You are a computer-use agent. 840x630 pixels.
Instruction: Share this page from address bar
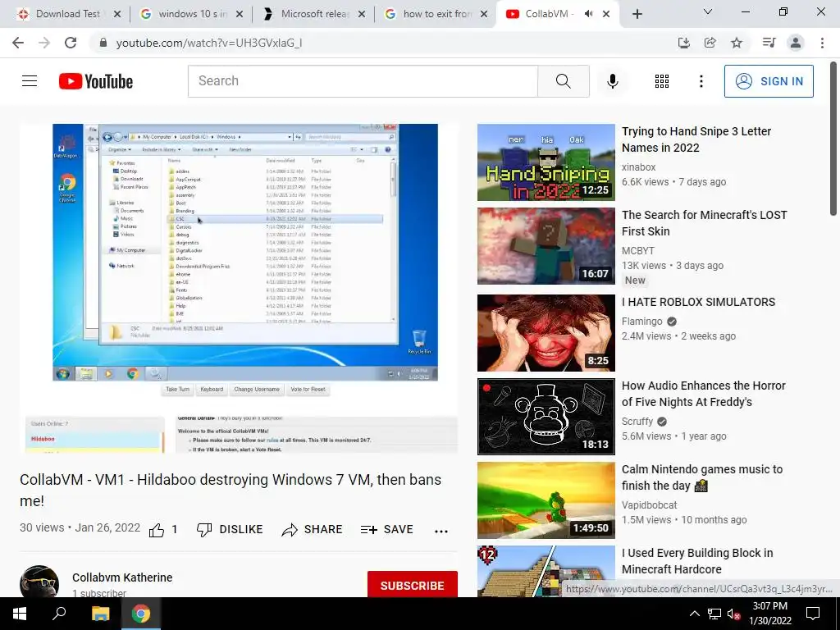pos(710,43)
